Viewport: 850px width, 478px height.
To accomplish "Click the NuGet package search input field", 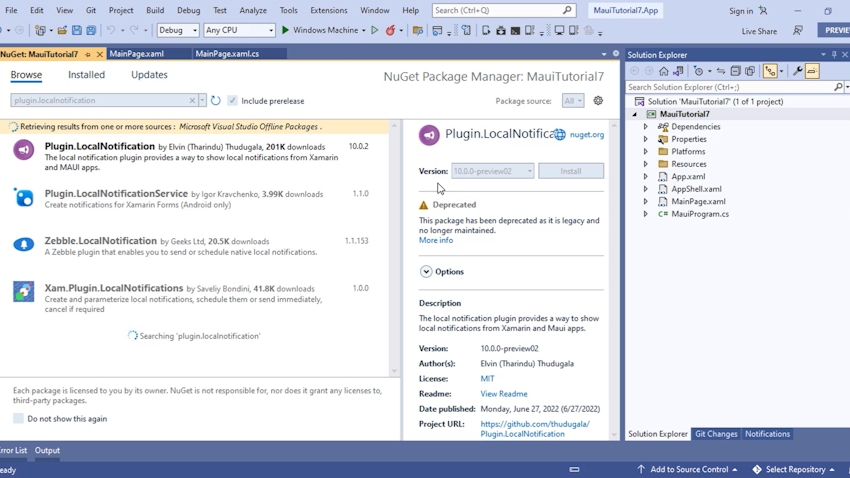I will point(100,100).
